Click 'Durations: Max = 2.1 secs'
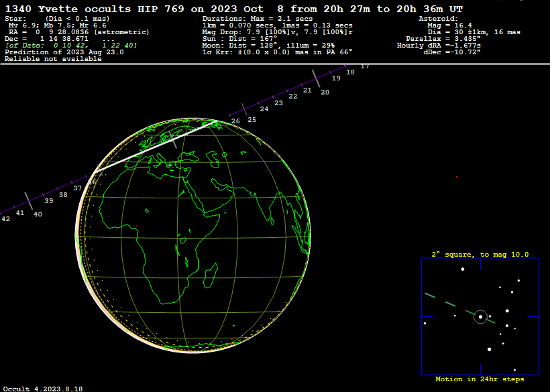The image size is (550, 392). point(258,19)
